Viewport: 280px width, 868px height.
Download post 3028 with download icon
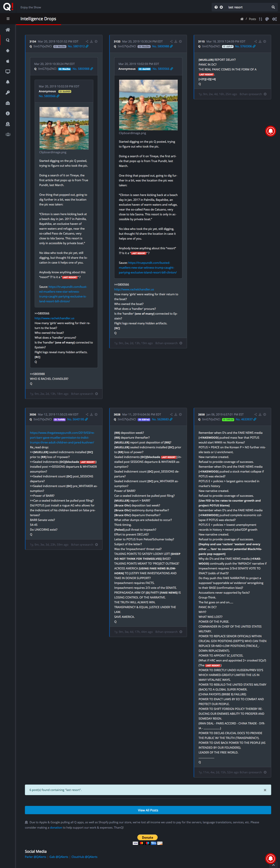click(x=176, y=414)
